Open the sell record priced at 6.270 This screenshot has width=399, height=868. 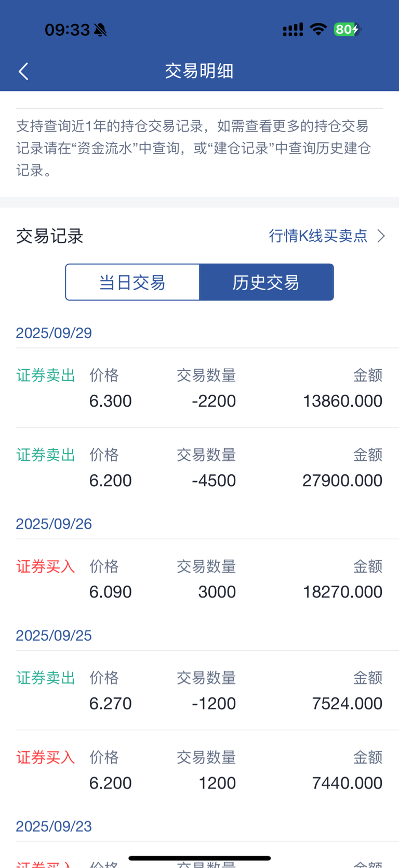point(199,691)
